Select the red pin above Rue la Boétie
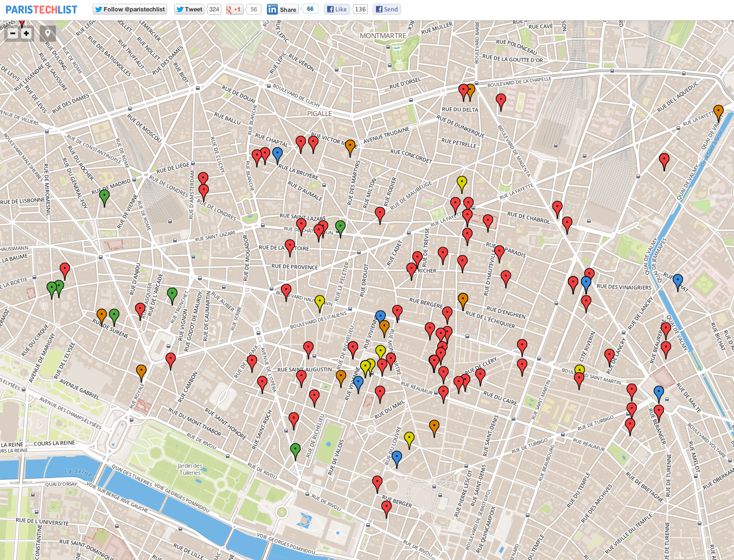Image resolution: width=734 pixels, height=560 pixels. (x=65, y=271)
